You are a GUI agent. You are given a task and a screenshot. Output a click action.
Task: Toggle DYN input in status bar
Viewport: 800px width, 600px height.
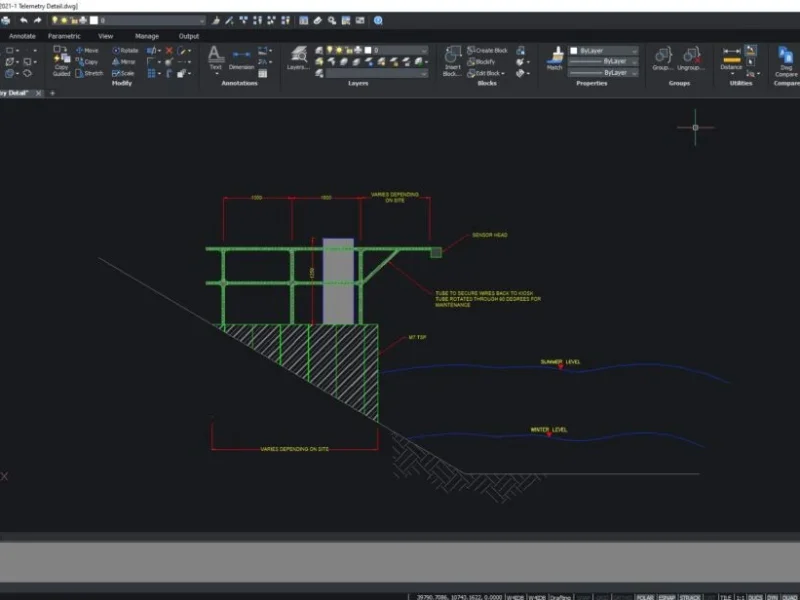(x=772, y=597)
